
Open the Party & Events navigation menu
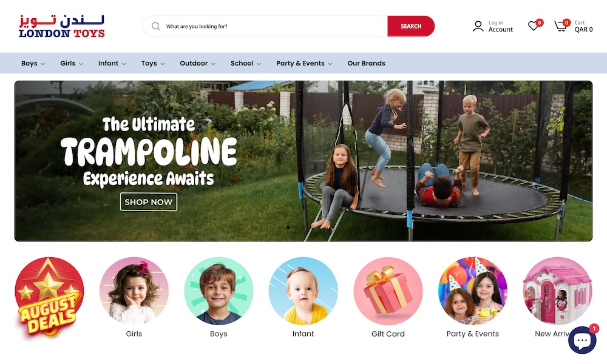coord(304,64)
